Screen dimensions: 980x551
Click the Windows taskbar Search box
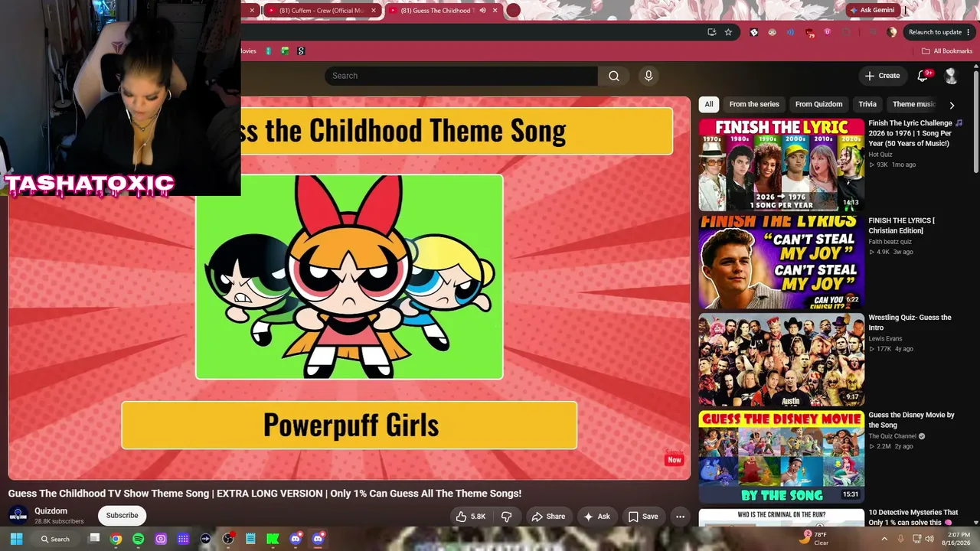(57, 539)
